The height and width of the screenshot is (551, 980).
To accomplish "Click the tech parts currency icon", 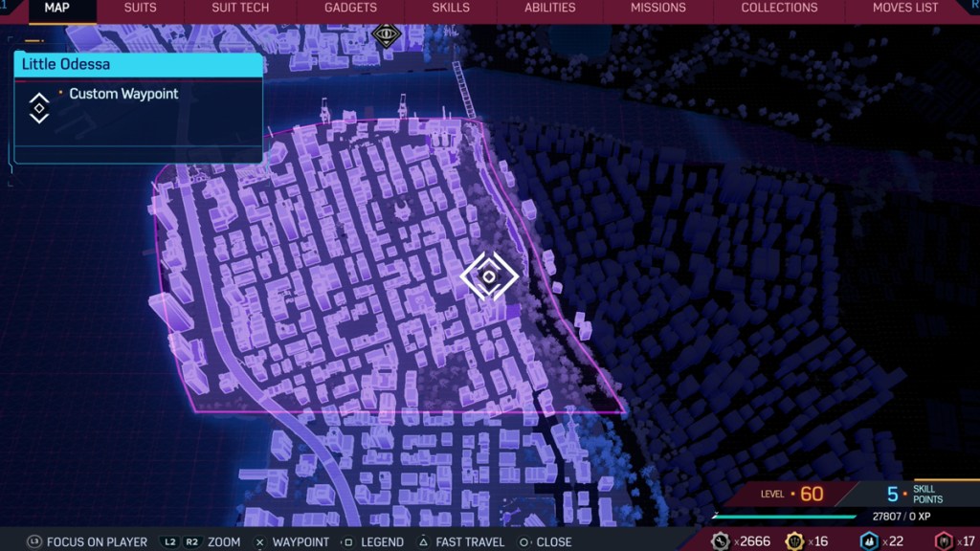I will pos(721,541).
